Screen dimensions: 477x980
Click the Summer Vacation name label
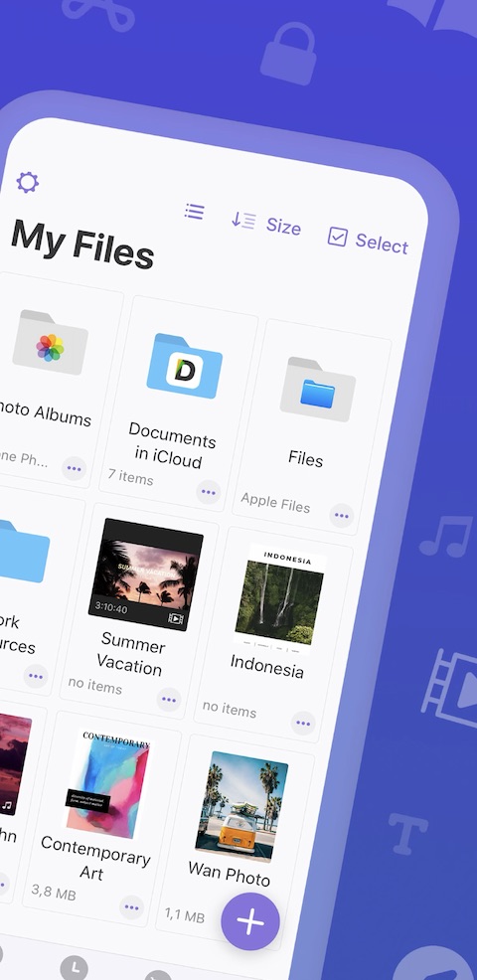(x=131, y=653)
